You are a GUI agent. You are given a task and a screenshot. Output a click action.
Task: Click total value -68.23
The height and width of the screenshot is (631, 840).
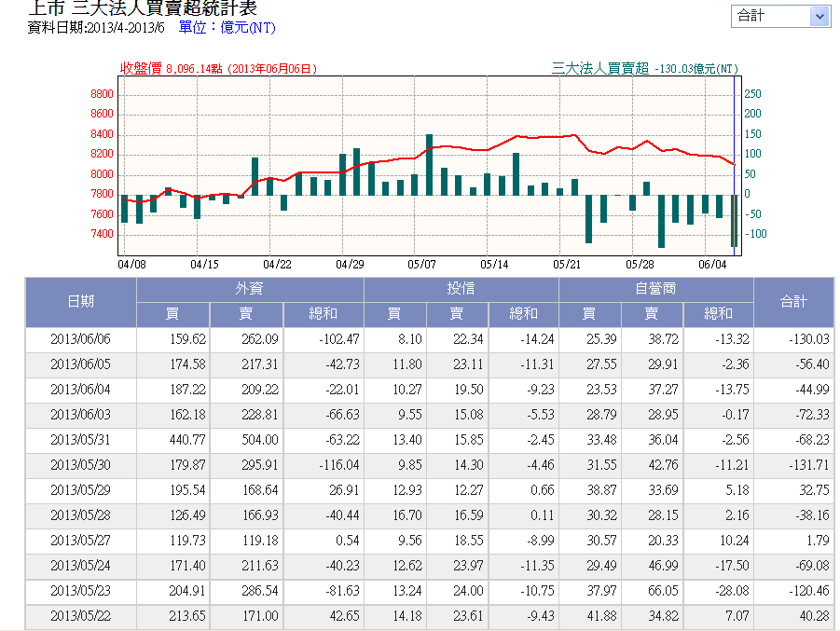coord(812,440)
